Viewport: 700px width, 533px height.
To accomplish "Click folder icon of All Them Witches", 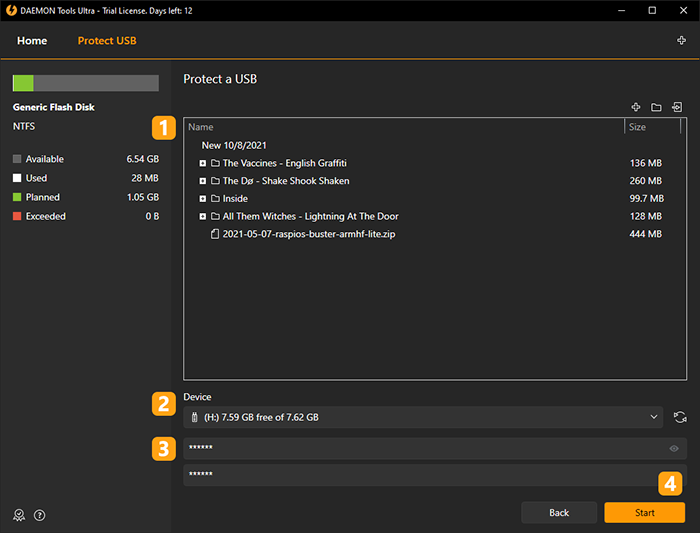I will pyautogui.click(x=215, y=216).
